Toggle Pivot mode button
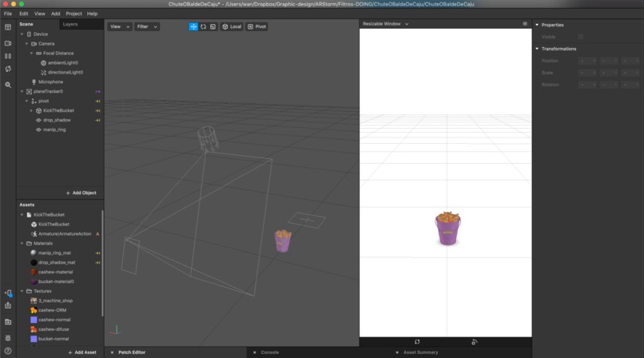Image resolution: width=644 pixels, height=358 pixels. [x=256, y=26]
